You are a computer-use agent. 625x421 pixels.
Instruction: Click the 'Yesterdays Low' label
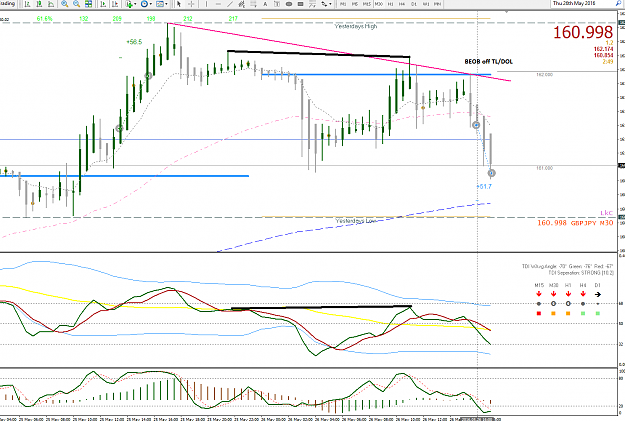(x=356, y=221)
